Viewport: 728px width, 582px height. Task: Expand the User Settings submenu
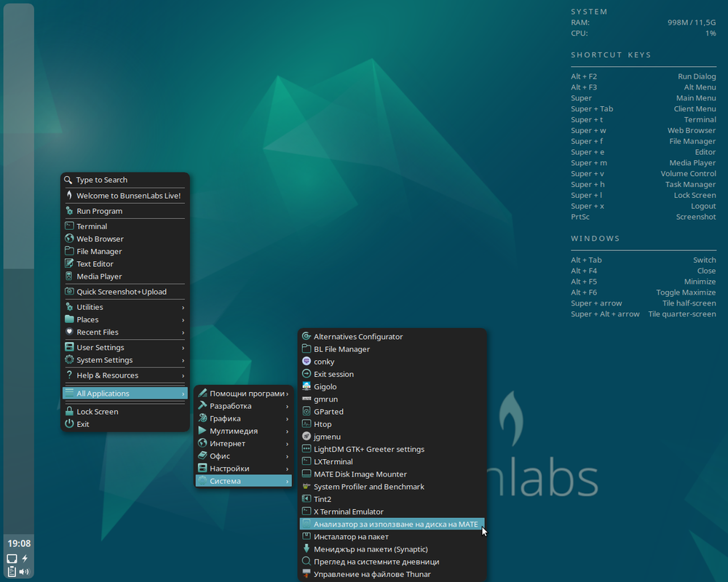point(125,347)
